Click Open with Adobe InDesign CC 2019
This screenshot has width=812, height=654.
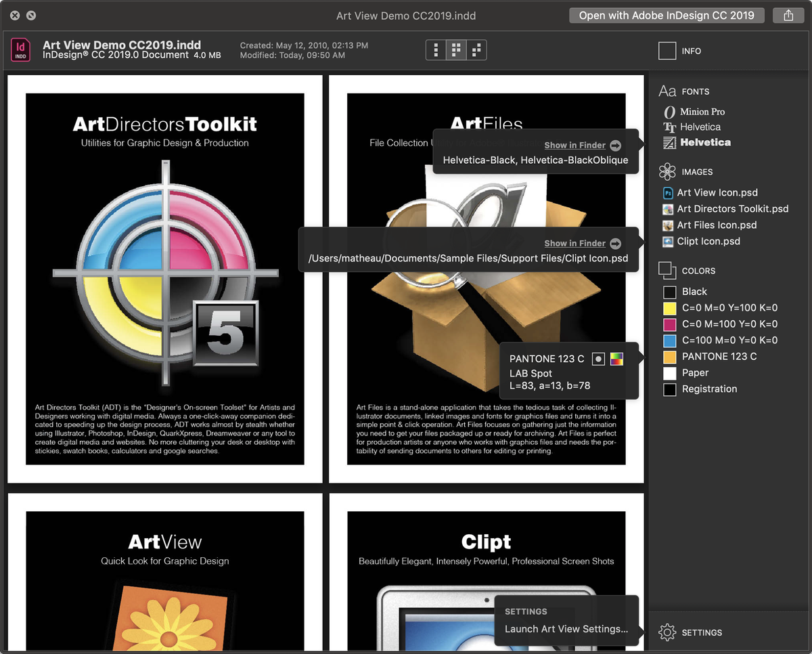pyautogui.click(x=666, y=15)
